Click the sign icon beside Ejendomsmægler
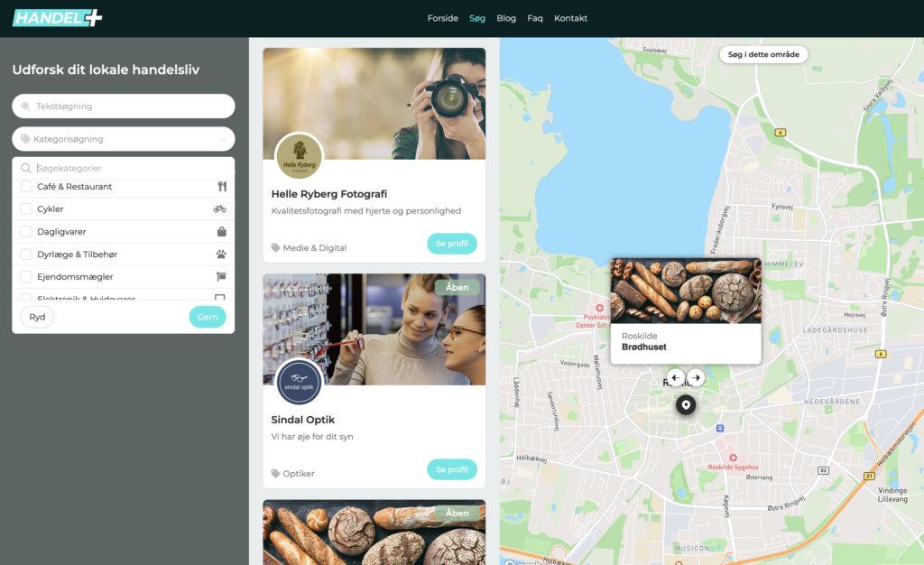Viewport: 924px width, 565px height. [x=221, y=276]
